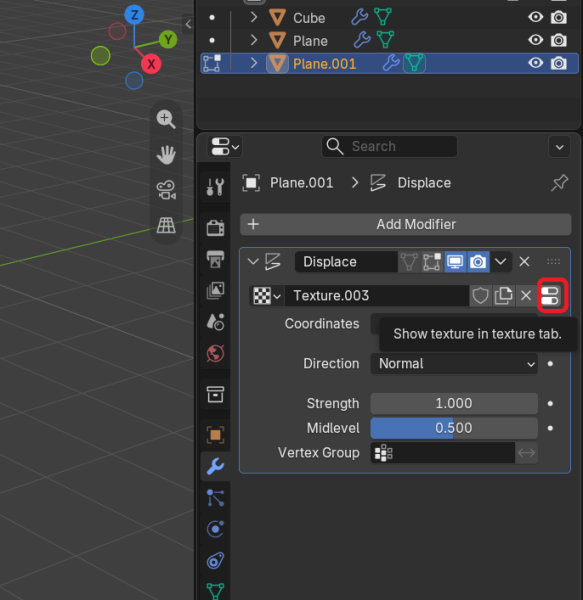Collapse viewport sidebar arrow
The height and width of the screenshot is (600, 583).
188,24
